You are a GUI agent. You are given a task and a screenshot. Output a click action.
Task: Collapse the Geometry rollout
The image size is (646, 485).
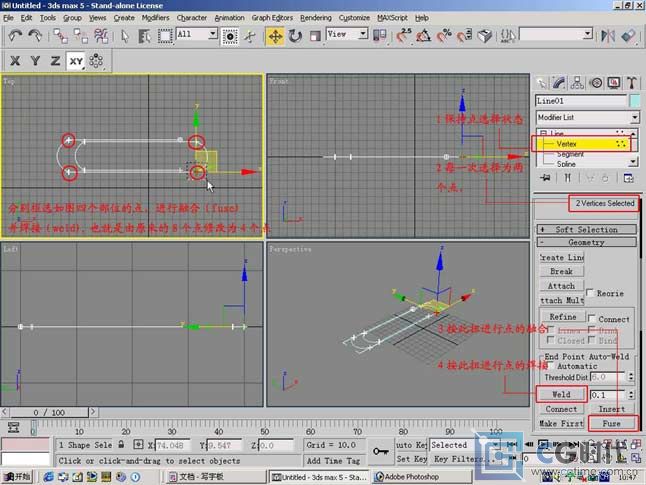tap(587, 242)
